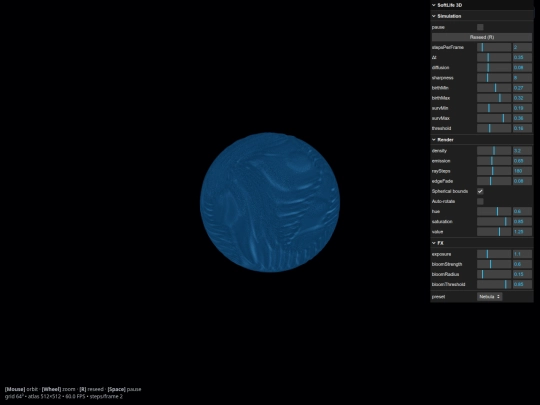Adjust the raySteps slider

point(494,171)
